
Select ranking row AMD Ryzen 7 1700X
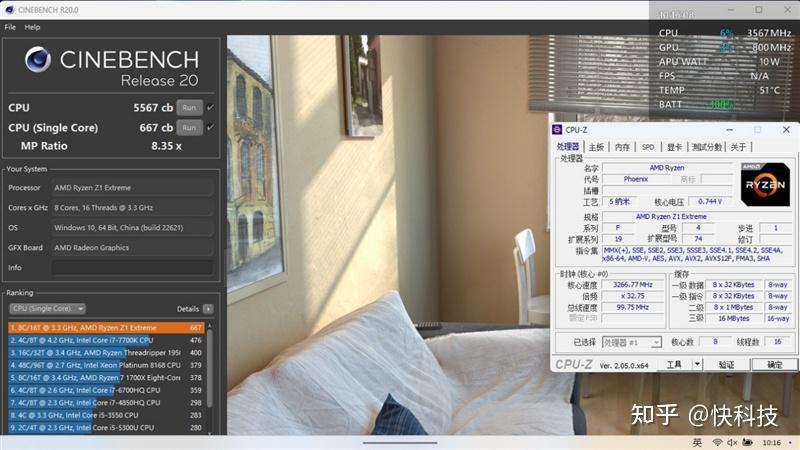click(x=106, y=378)
